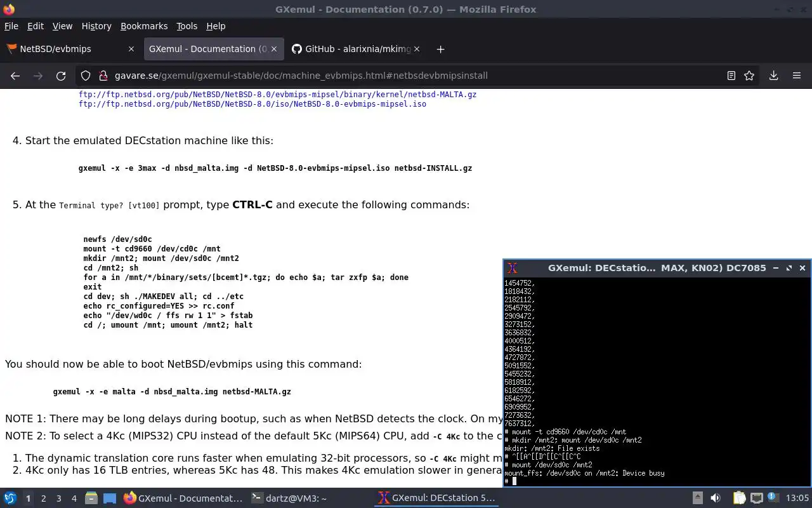Open the View menu

(x=62, y=26)
